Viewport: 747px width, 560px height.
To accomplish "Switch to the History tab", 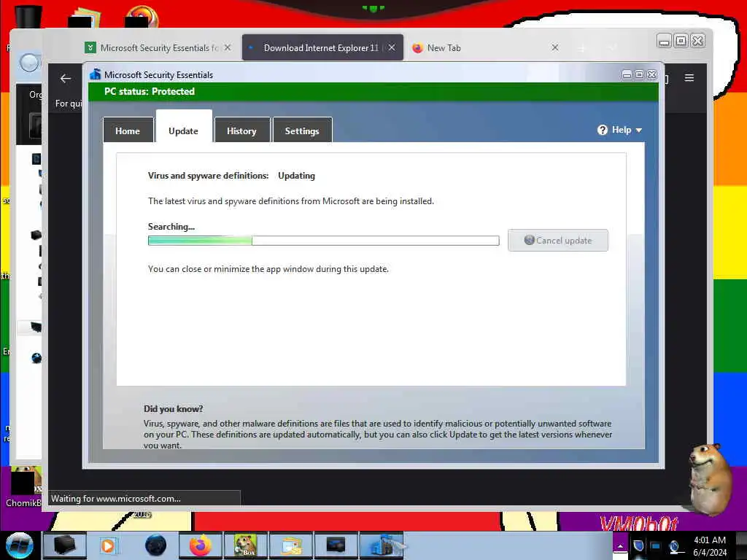I will point(241,130).
